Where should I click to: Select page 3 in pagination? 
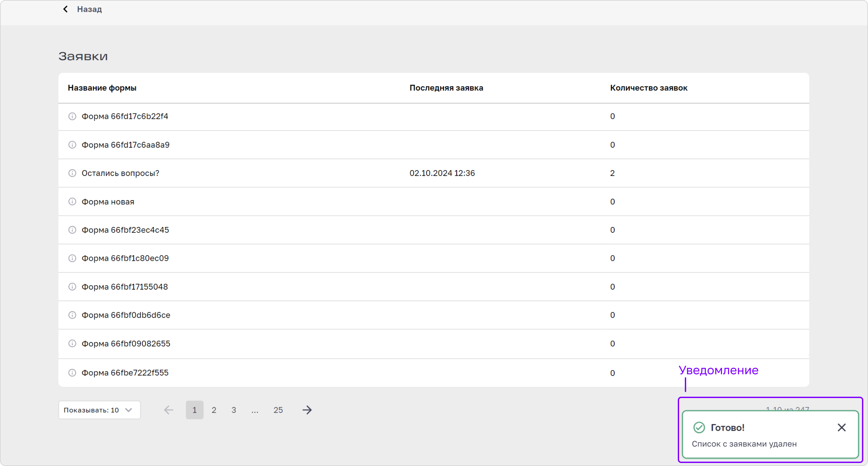click(234, 410)
